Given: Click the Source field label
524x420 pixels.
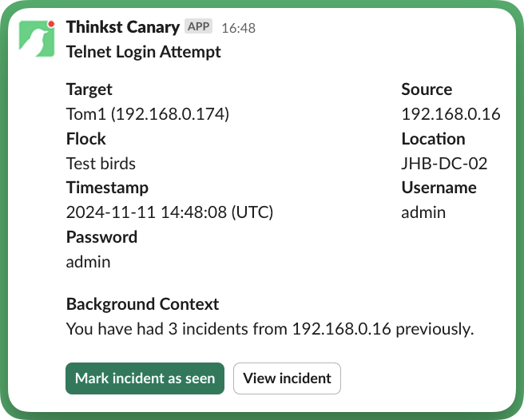Looking at the screenshot, I should coord(427,89).
